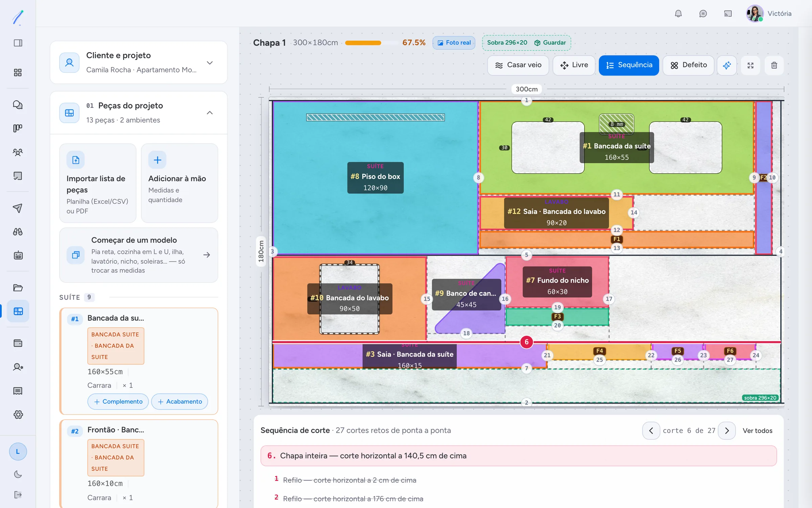This screenshot has height=508, width=812.
Task: Open the team people icon
Action: tap(18, 152)
